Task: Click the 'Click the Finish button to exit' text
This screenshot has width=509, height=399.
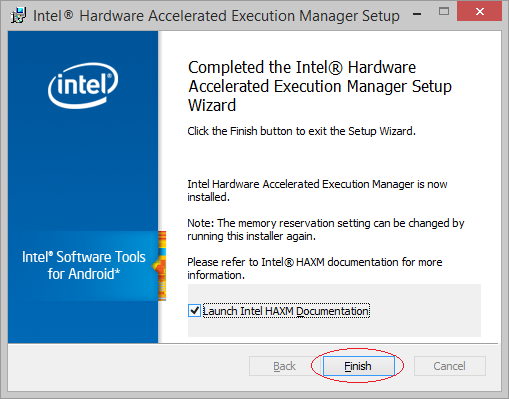Action: 301,131
